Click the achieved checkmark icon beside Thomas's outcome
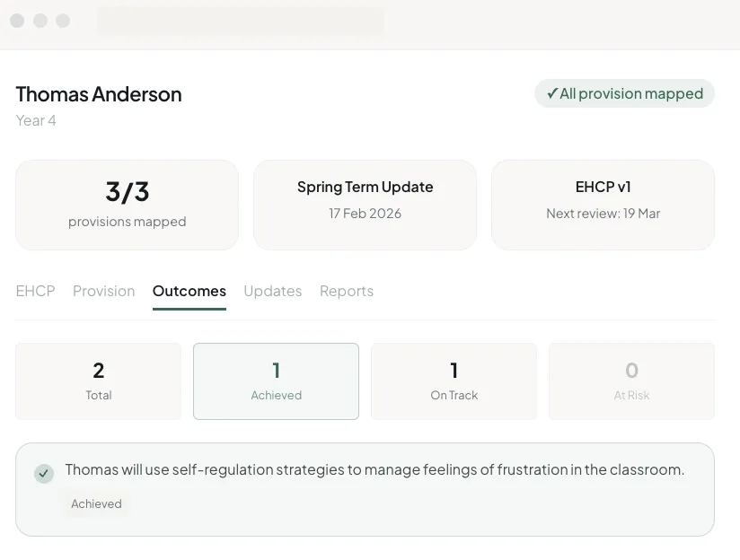The height and width of the screenshot is (560, 740). coord(44,474)
